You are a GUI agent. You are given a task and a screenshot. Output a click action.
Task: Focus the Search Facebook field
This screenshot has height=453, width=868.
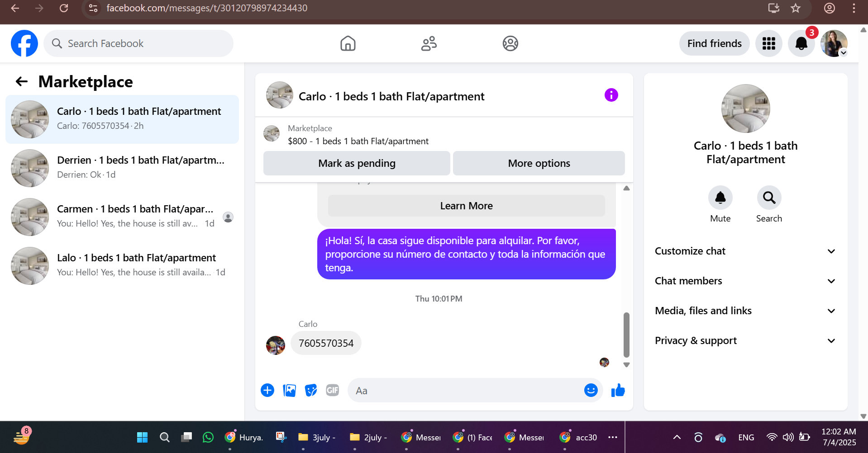(x=138, y=43)
